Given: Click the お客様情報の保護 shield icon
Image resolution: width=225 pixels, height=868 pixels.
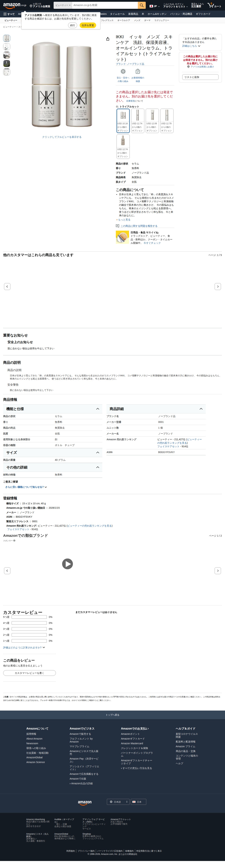Looking at the screenshot, I should [x=138, y=71].
